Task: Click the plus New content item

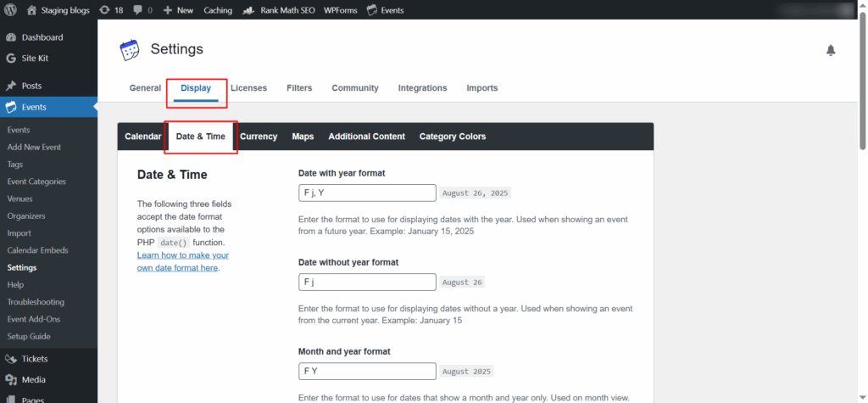Action: 178,10
